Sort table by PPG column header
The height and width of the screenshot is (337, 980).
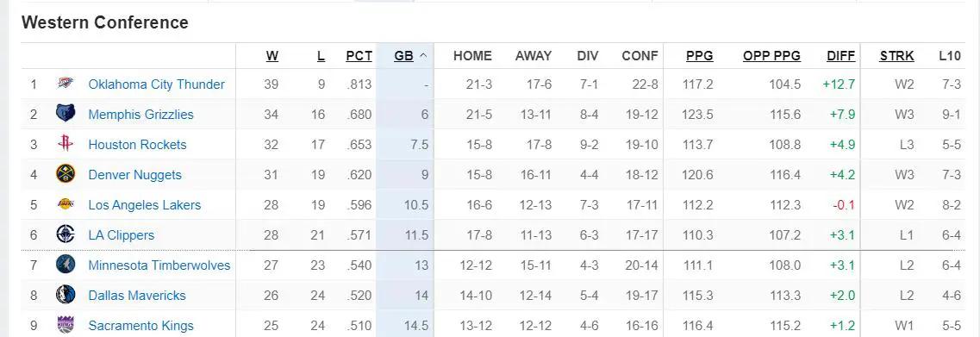click(x=699, y=56)
